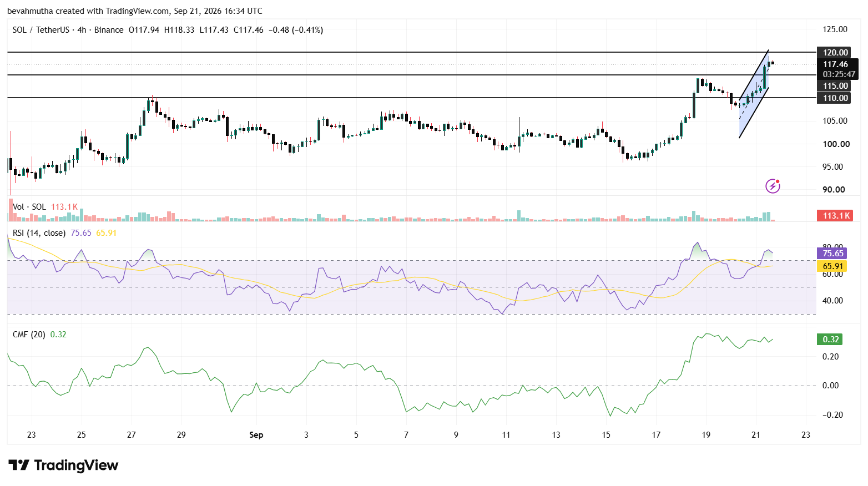Click the countdown timer 03:25:47
The image size is (868, 486).
(839, 74)
